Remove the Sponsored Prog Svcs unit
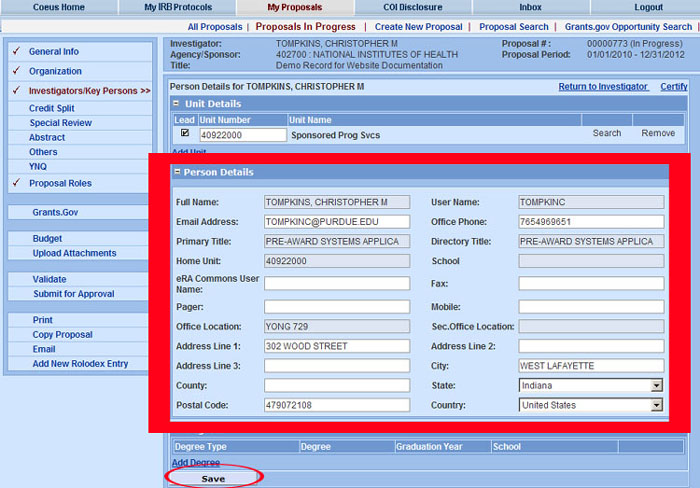Screen dimensions: 700x488 click(658, 133)
